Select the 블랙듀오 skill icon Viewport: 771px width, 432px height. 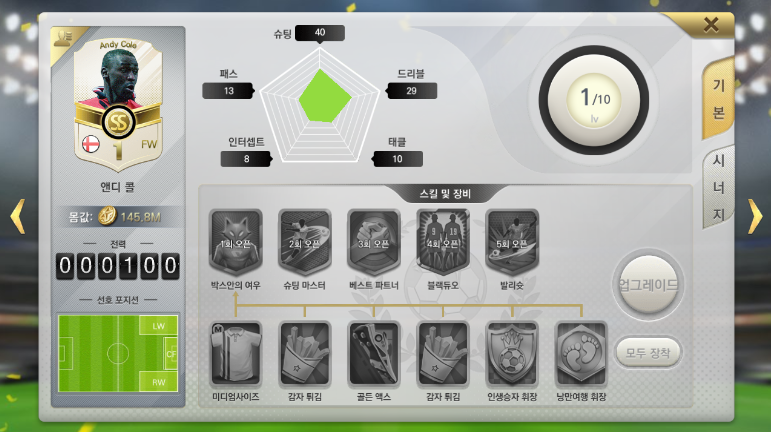[443, 242]
